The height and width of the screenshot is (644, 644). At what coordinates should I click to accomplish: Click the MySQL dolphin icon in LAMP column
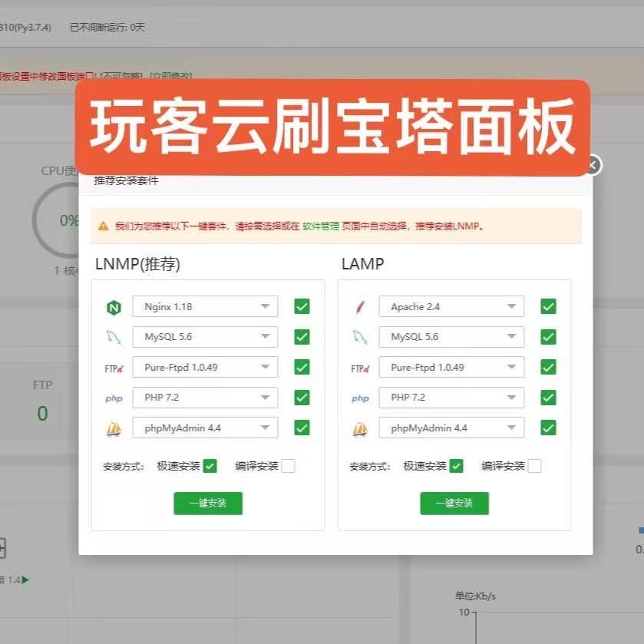coord(359,336)
